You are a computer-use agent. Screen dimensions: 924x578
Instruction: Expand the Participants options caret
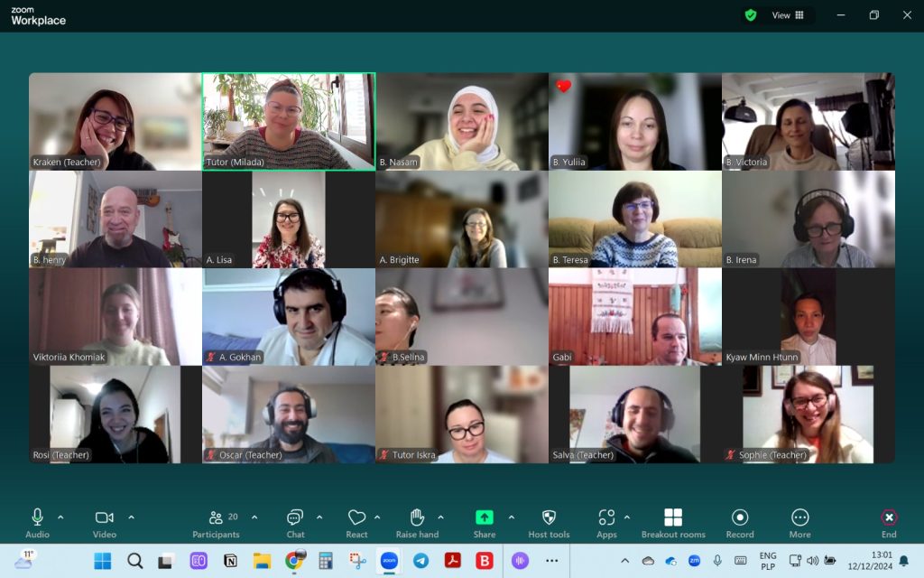(254, 517)
